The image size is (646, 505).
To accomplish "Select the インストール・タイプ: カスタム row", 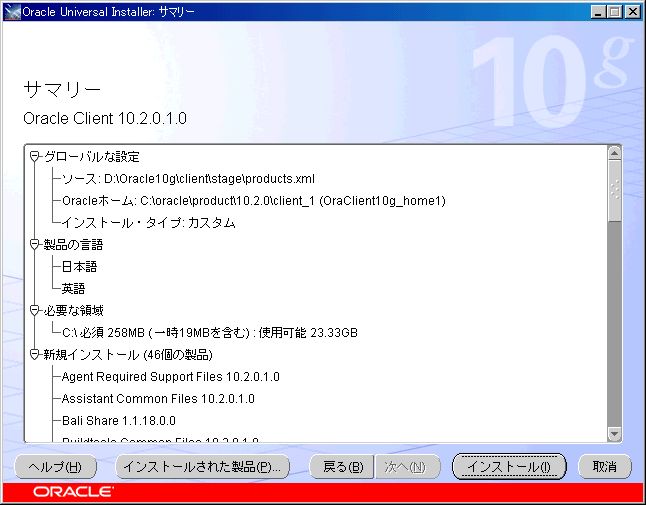I will (x=148, y=223).
